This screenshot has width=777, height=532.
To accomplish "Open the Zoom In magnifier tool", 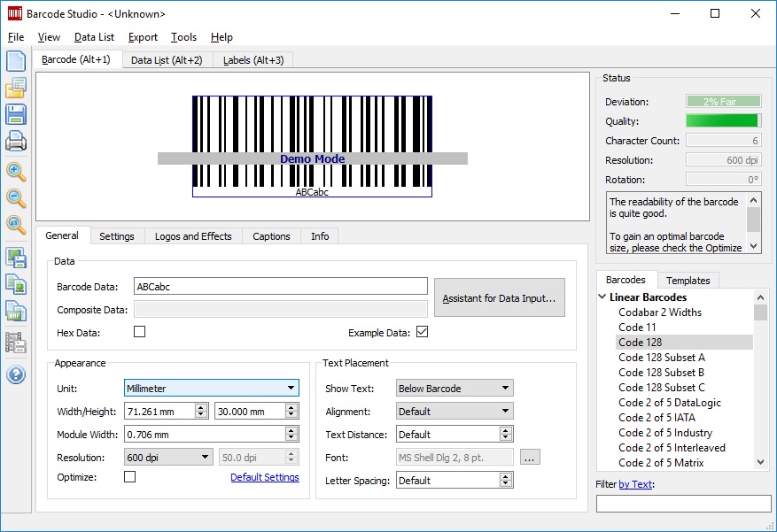I will tap(16, 173).
